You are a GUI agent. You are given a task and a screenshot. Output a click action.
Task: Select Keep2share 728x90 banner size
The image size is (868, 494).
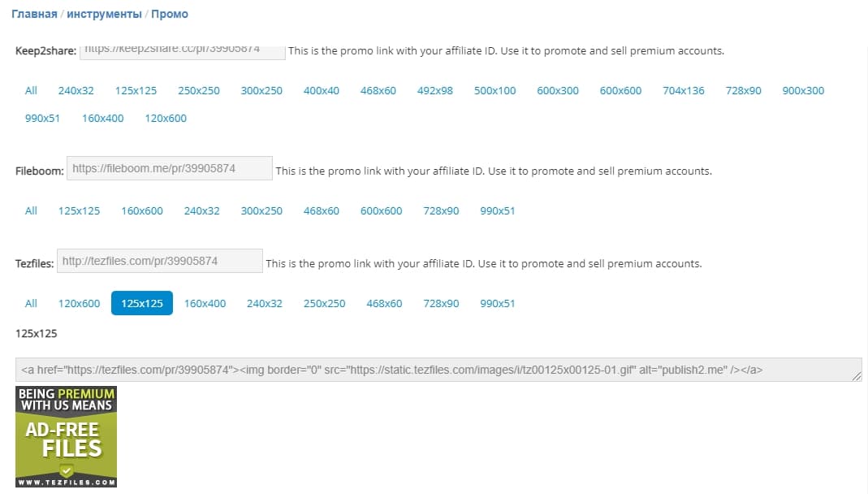(x=744, y=90)
